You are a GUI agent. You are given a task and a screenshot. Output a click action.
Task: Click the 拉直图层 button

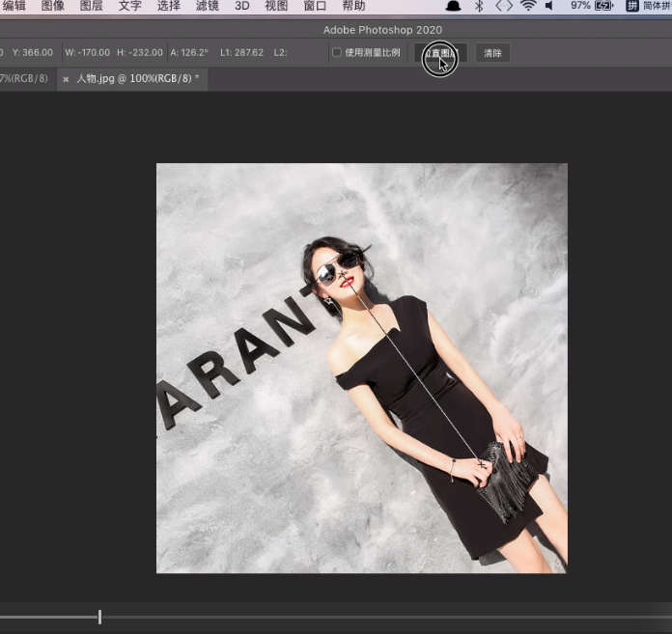(x=440, y=53)
